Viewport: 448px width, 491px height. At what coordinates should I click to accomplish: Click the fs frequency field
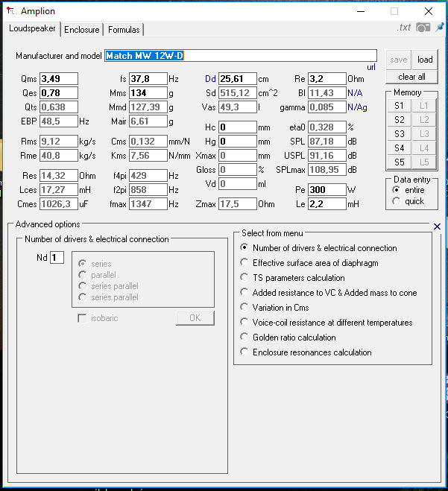coord(148,78)
